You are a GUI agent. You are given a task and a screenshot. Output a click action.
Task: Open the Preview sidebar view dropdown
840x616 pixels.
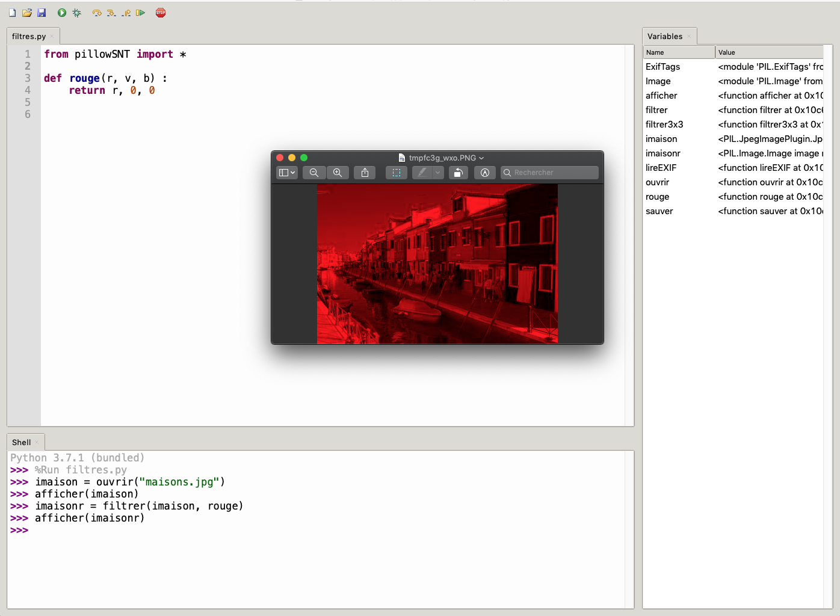click(x=287, y=173)
